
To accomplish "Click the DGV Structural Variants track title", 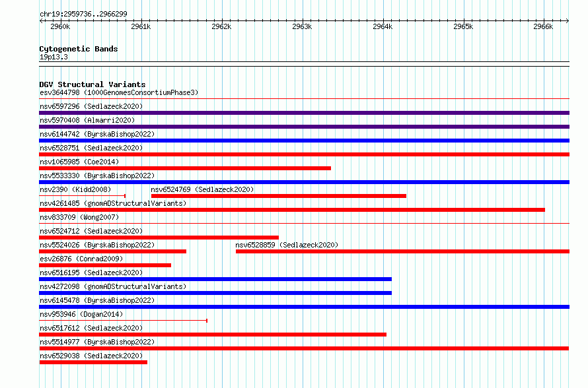I will pos(92,84).
